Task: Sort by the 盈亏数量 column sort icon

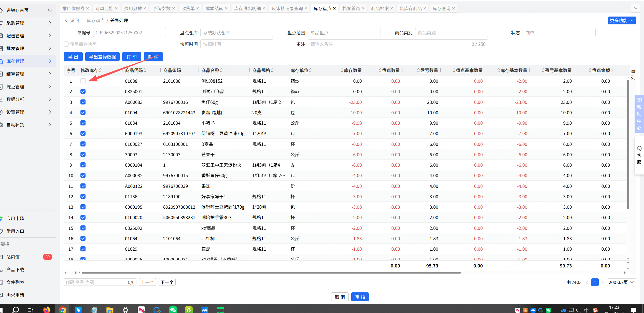Action: (x=418, y=70)
